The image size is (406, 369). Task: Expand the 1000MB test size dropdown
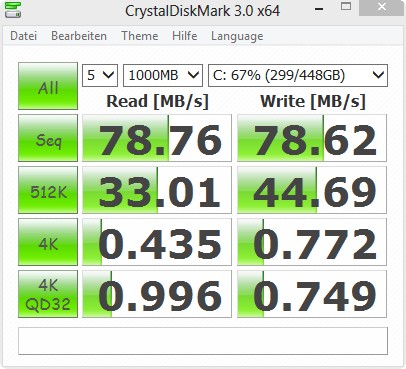pos(163,75)
